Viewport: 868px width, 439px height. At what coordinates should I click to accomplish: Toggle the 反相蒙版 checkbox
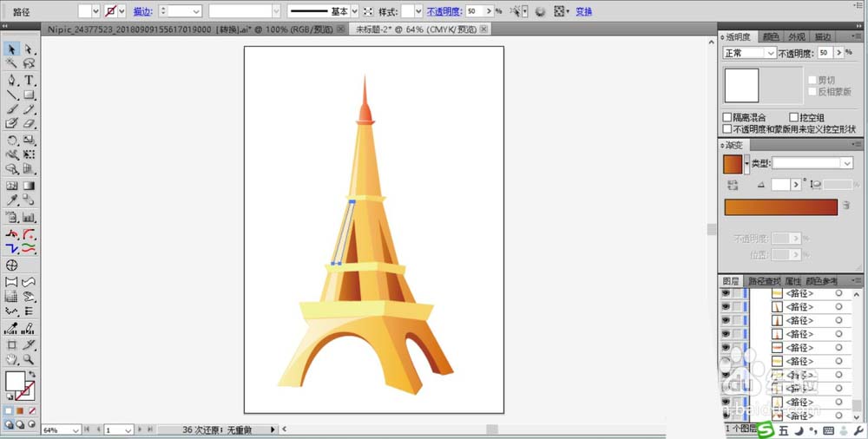[812, 92]
